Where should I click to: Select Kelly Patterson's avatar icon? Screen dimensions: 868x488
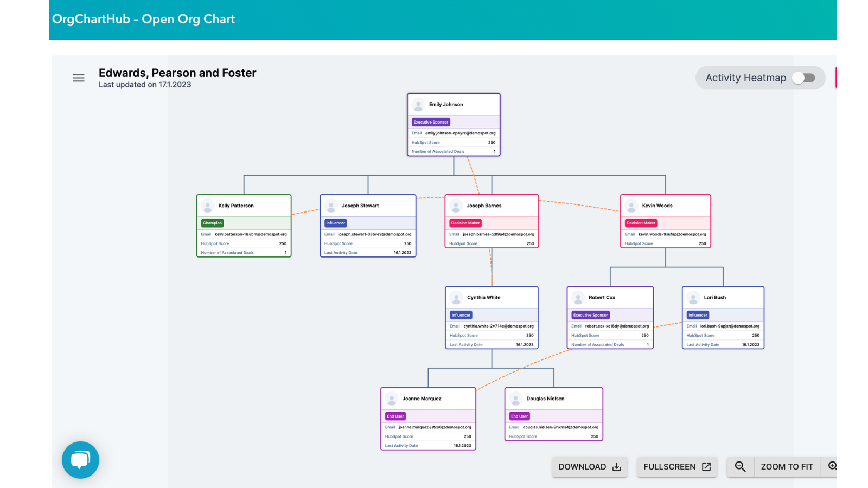coord(207,206)
